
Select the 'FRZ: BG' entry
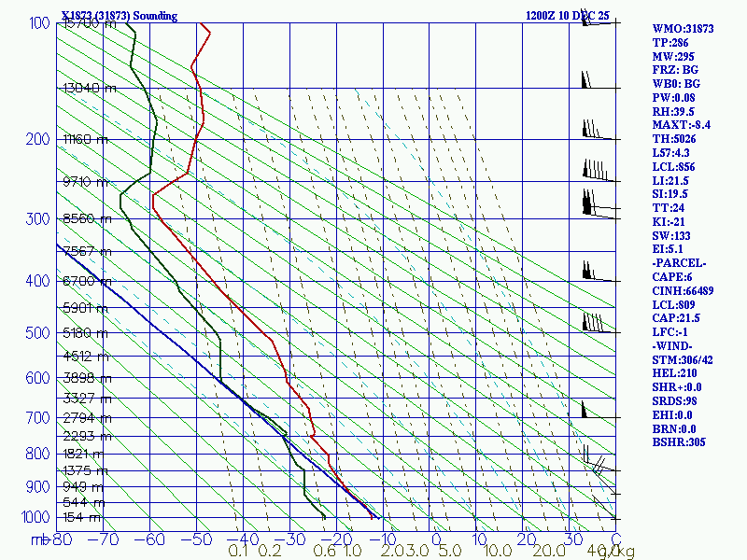click(675, 70)
